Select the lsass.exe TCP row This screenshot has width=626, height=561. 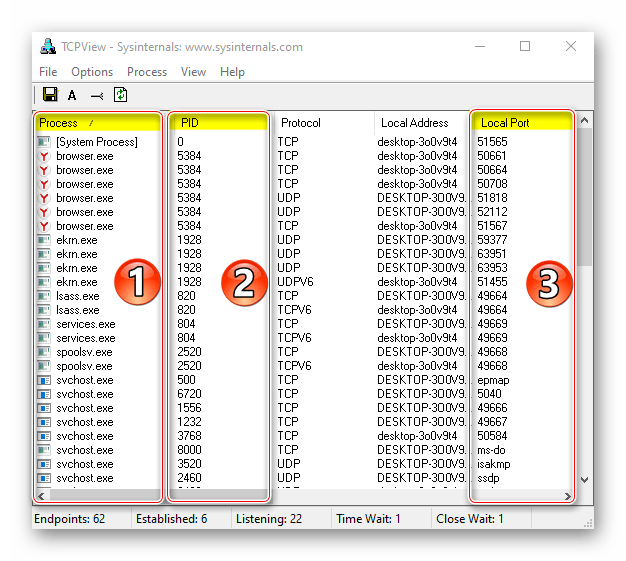pos(303,296)
